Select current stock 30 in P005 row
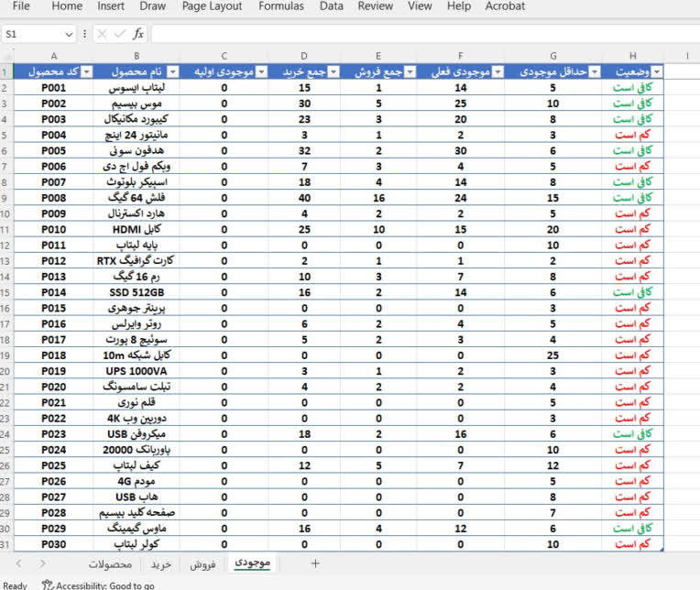The image size is (700, 590). (x=461, y=151)
